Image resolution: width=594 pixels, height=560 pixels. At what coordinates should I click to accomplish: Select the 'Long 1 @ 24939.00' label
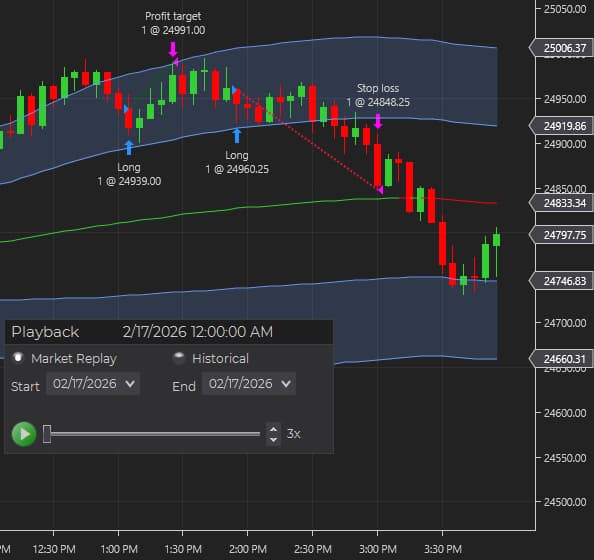[129, 174]
